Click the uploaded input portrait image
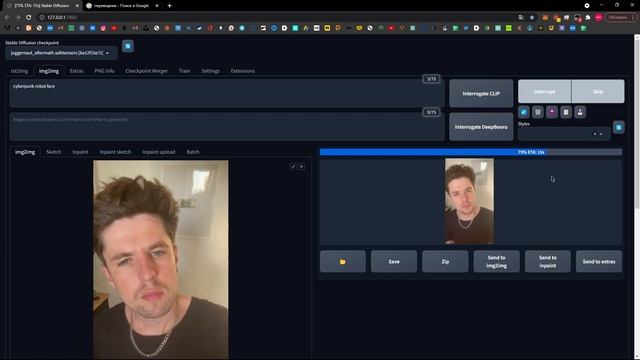Screen dimensions: 640x360 click(x=161, y=260)
